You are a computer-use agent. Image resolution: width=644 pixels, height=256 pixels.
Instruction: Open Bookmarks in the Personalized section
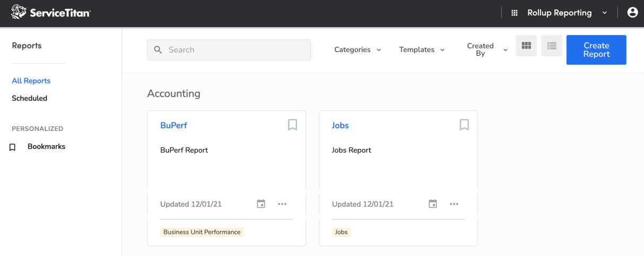point(46,146)
